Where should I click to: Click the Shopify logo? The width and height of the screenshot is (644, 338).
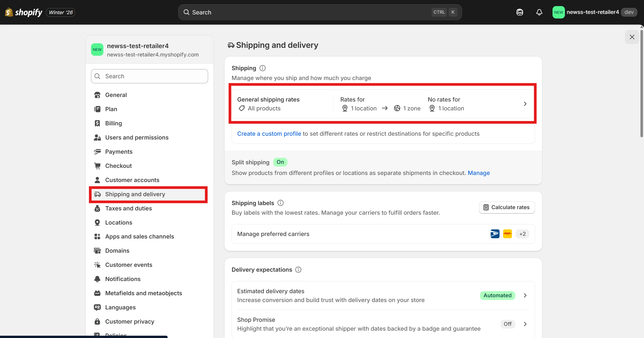(24, 12)
